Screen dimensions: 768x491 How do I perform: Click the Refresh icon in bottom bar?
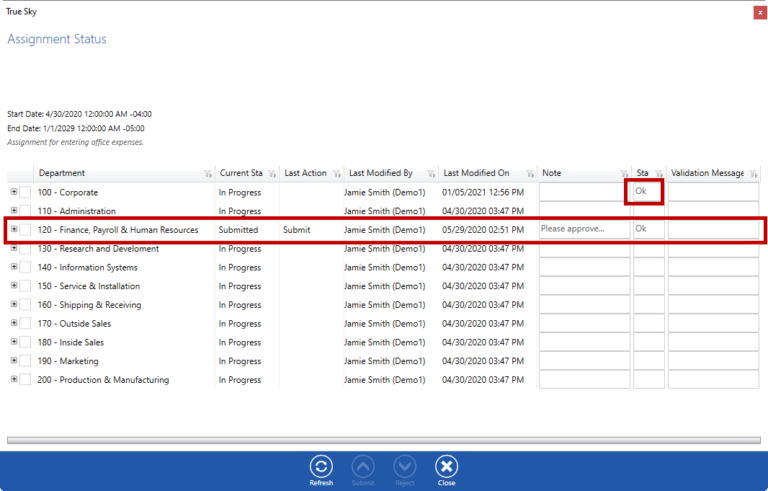[321, 466]
